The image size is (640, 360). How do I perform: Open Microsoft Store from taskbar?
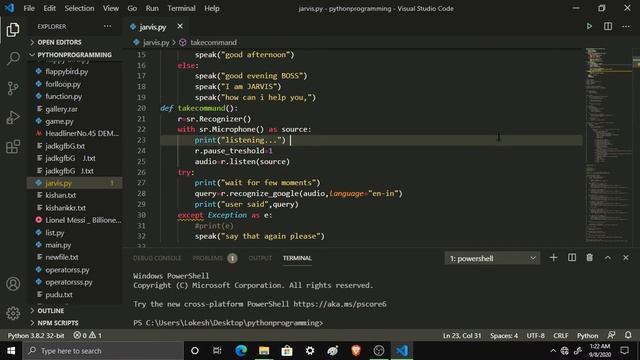[287, 351]
